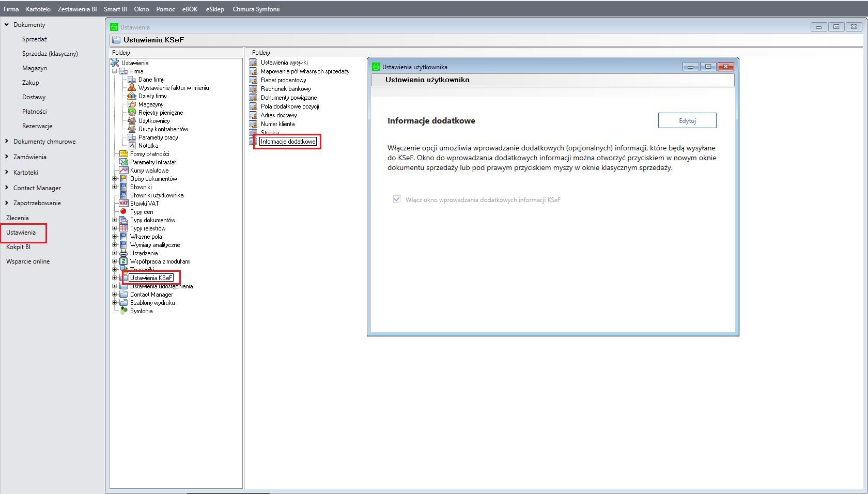This screenshot has width=868, height=494.
Task: Expand the Słowniki tree node
Action: pyautogui.click(x=115, y=187)
